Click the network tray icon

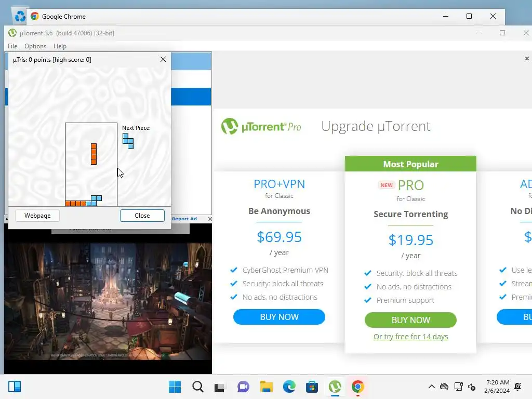[458, 387]
